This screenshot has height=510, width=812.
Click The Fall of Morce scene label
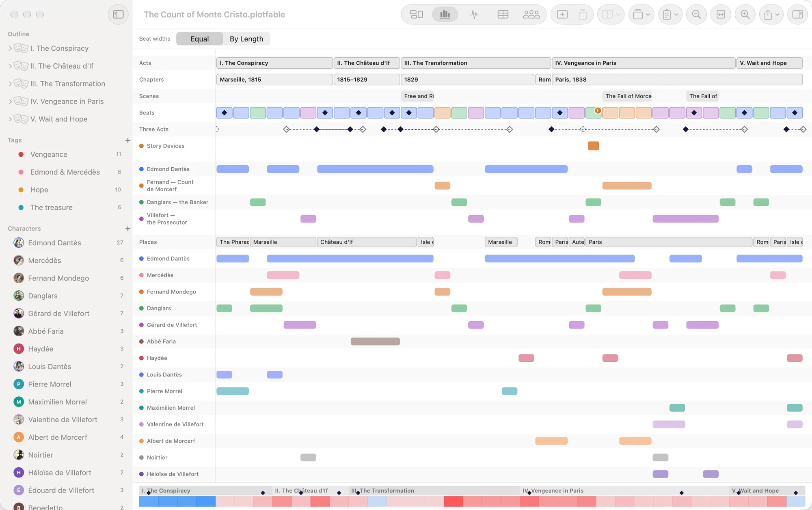tap(627, 96)
